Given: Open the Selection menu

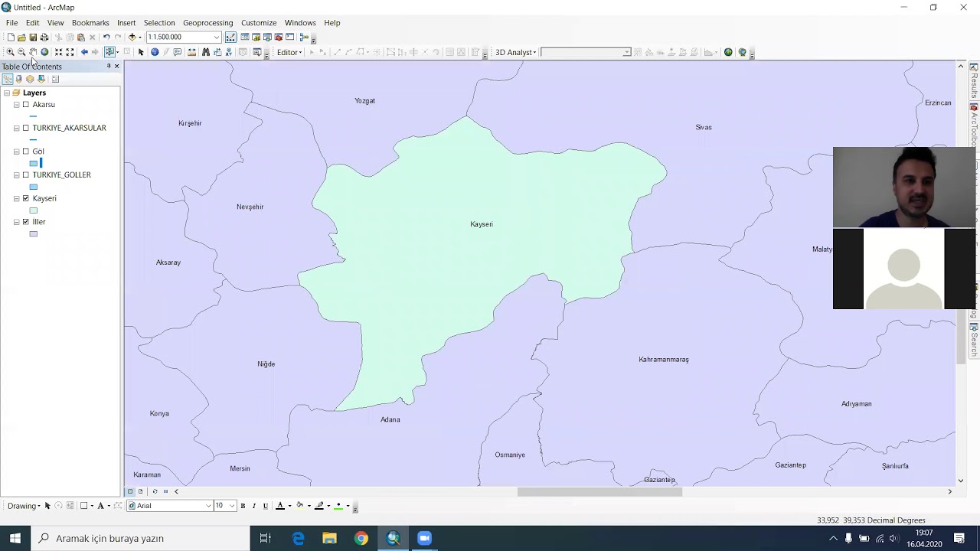Looking at the screenshot, I should coord(159,23).
